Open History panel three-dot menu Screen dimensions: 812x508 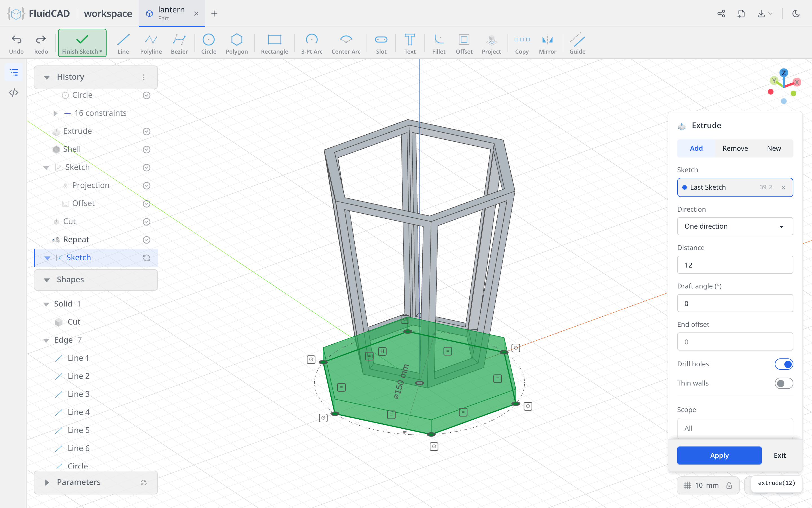[x=144, y=77]
